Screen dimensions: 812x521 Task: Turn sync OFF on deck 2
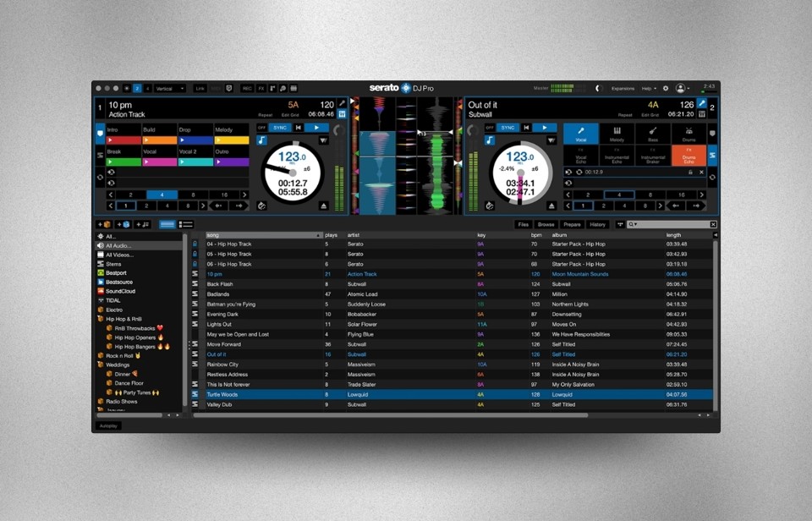[490, 128]
